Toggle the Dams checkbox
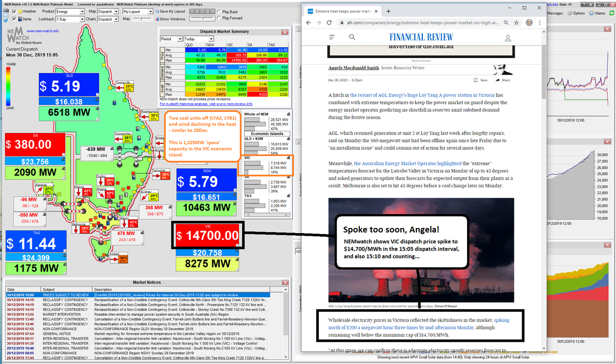Image resolution: width=616 pixels, height=364 pixels. pos(14,18)
